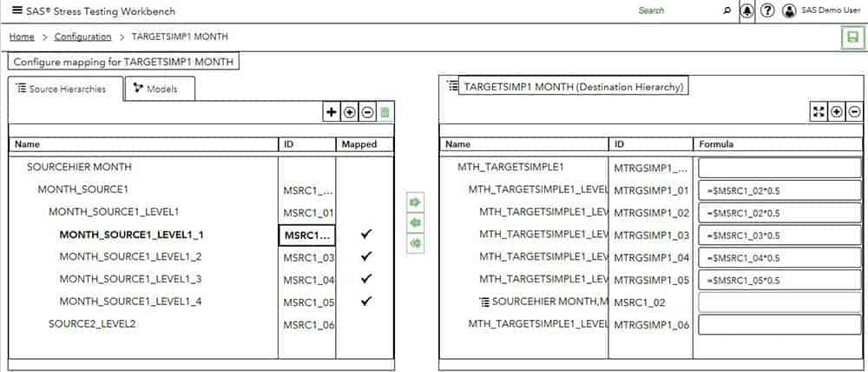Add a source hierarchy with the plus icon
The height and width of the screenshot is (372, 868).
pos(331,112)
